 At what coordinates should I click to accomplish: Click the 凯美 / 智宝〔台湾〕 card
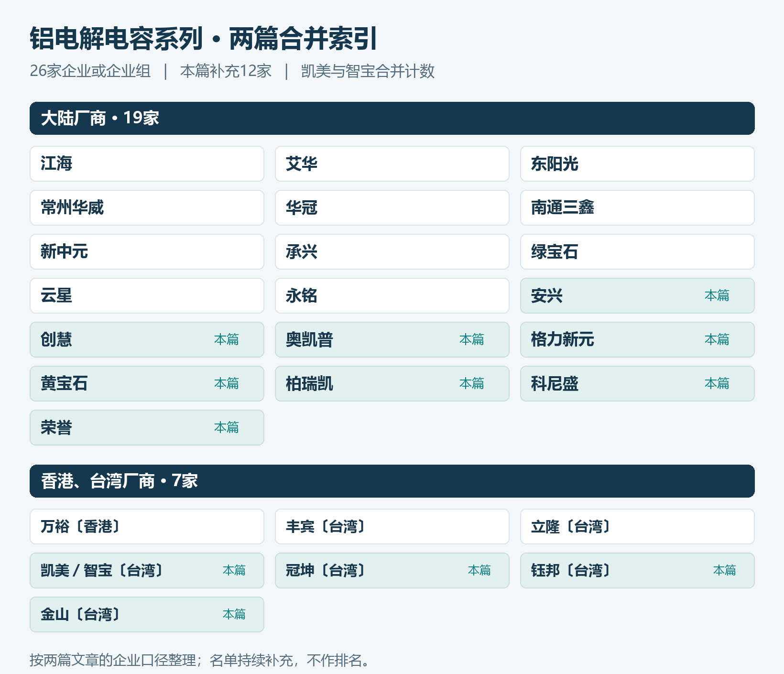coord(147,570)
